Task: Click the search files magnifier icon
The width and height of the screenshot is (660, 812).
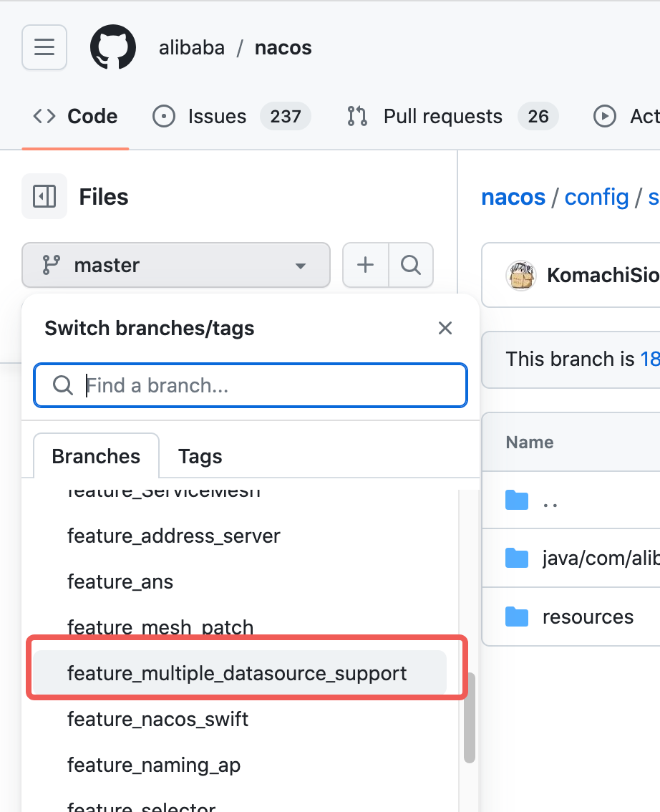Action: point(411,265)
